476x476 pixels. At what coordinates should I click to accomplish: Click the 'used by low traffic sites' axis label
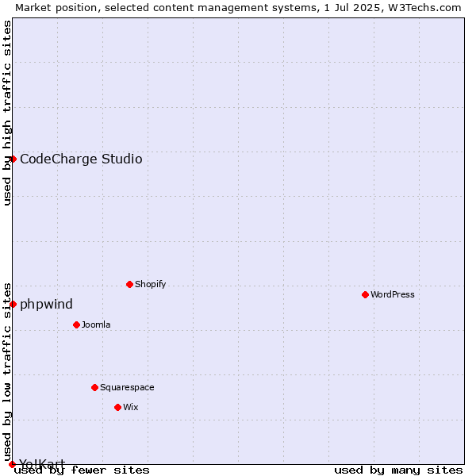tap(7, 372)
